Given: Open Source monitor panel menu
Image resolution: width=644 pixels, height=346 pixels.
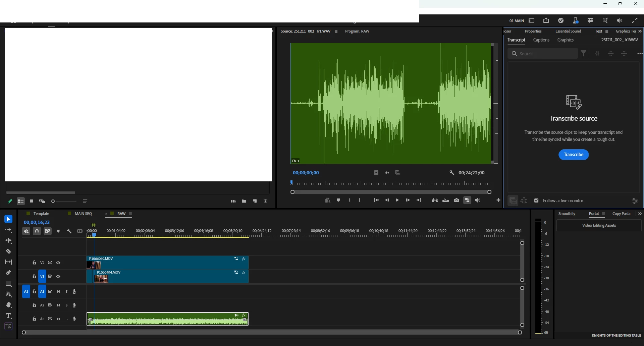Looking at the screenshot, I should (336, 32).
